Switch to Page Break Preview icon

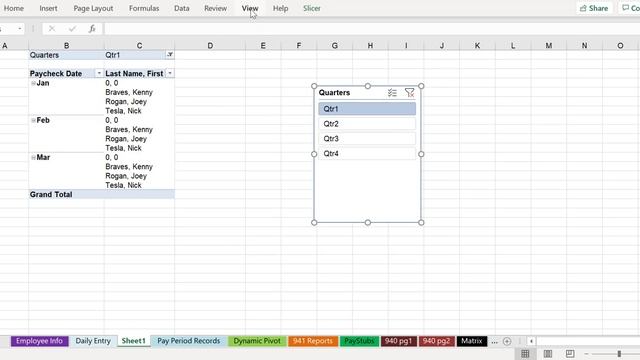[570, 353]
